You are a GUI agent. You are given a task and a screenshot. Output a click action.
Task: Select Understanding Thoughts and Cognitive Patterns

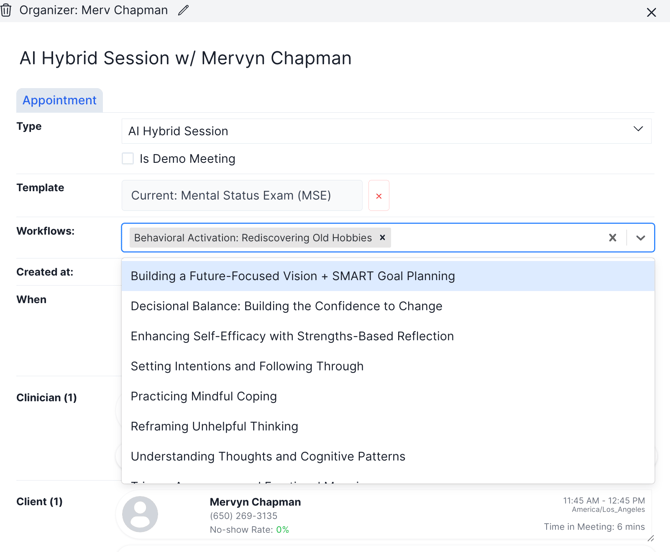268,456
